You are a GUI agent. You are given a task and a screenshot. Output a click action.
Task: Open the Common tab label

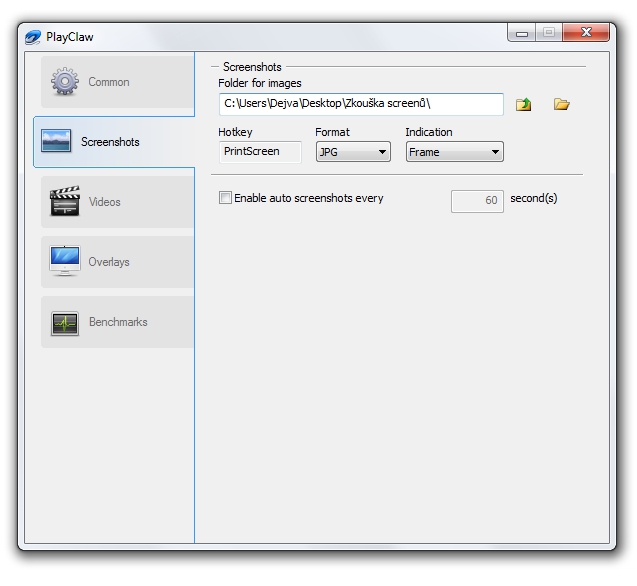coord(109,82)
